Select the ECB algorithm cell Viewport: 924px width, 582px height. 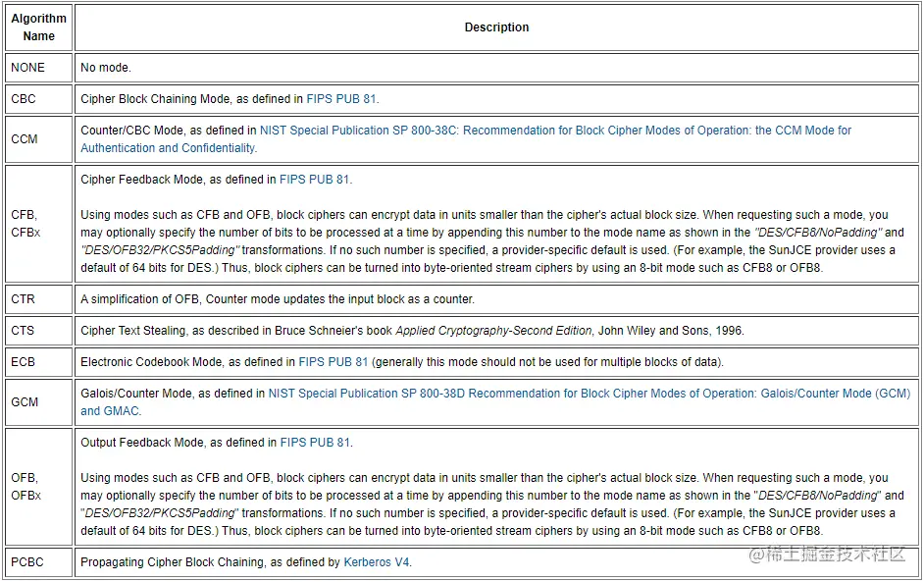39,362
